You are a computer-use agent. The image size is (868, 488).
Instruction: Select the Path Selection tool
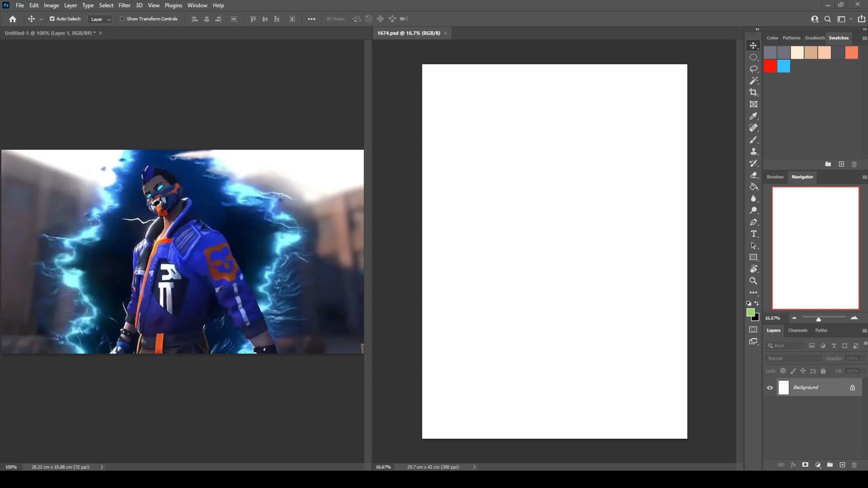[x=753, y=245]
